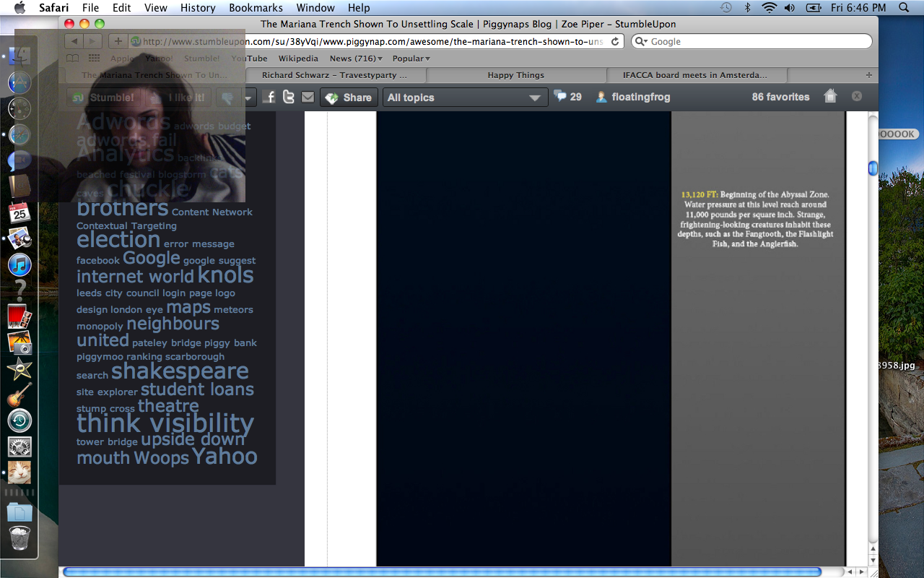Open Time Machine from the dock

coord(19,420)
